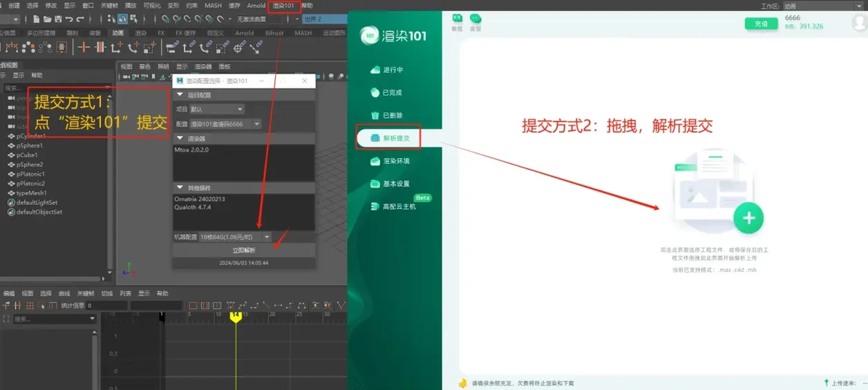Image resolution: width=868 pixels, height=390 pixels.
Task: Open the 配置 渲染101 dropdown
Action: click(x=225, y=124)
